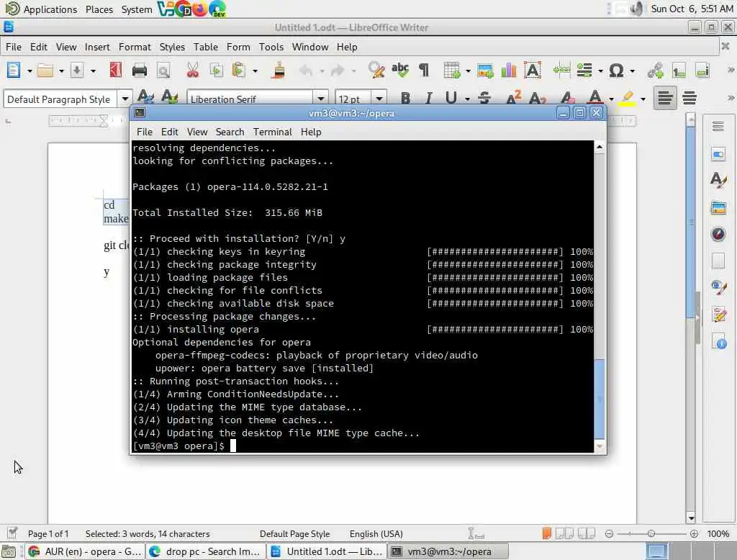The height and width of the screenshot is (560, 737).
Task: Apply the yellow highlighting color
Action: [x=627, y=98]
